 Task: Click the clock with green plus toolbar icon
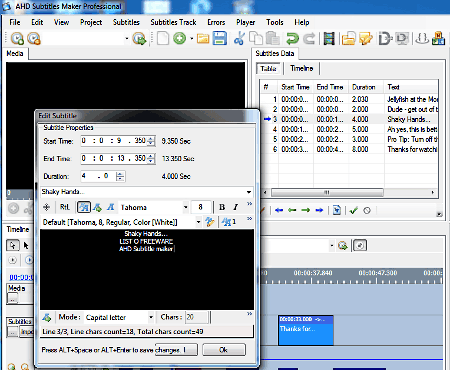click(17, 39)
